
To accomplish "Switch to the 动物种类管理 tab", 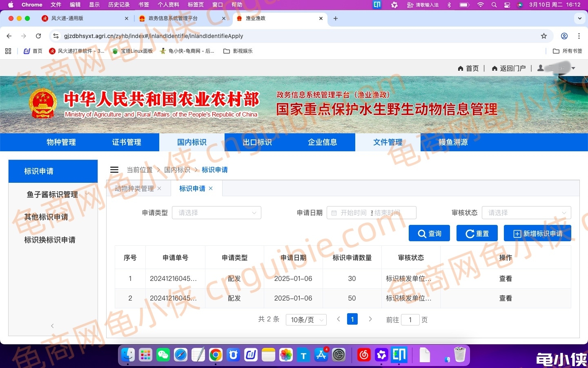I will pyautogui.click(x=135, y=188).
